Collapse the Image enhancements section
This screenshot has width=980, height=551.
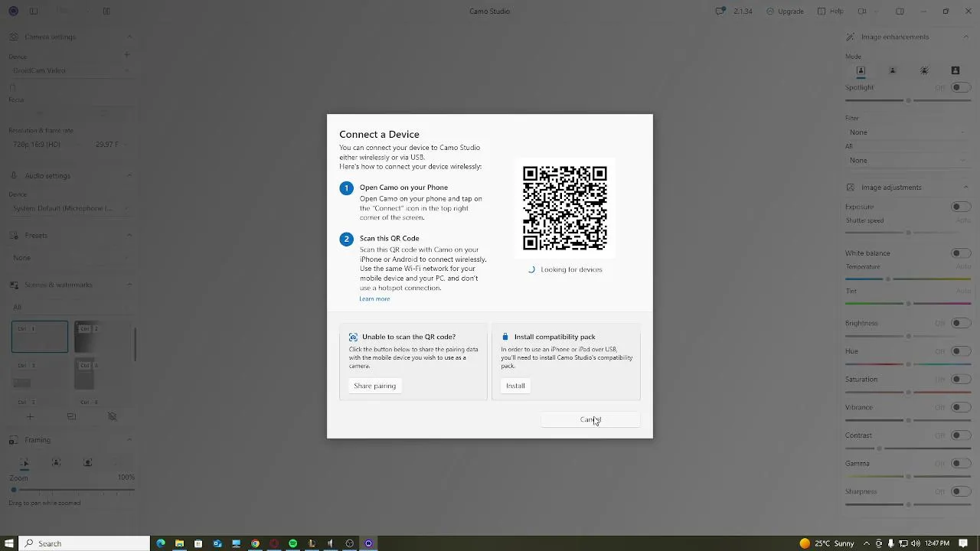tap(965, 37)
